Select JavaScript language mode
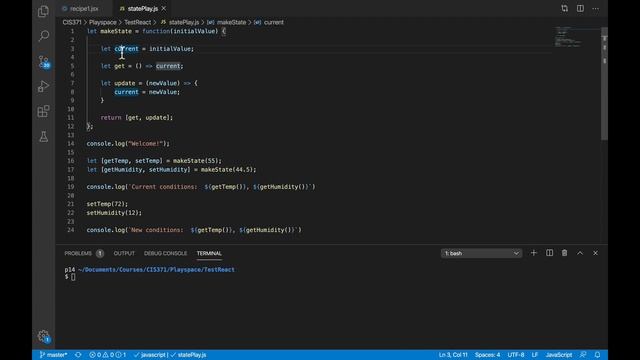640x360 pixels. coord(559,355)
